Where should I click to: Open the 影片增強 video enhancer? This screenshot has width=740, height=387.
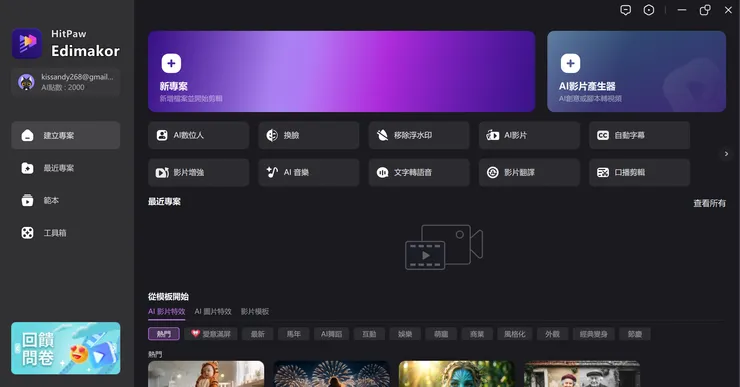coord(198,172)
